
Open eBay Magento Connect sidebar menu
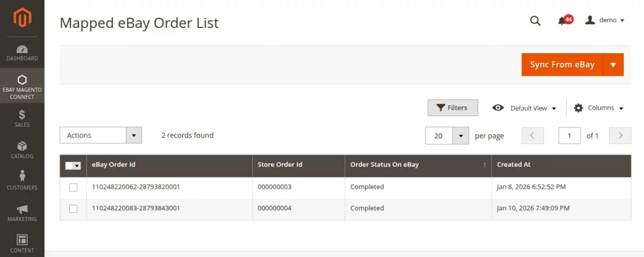click(x=22, y=86)
